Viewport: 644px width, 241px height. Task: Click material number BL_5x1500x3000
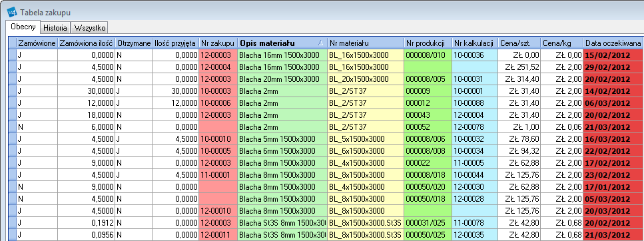point(366,138)
